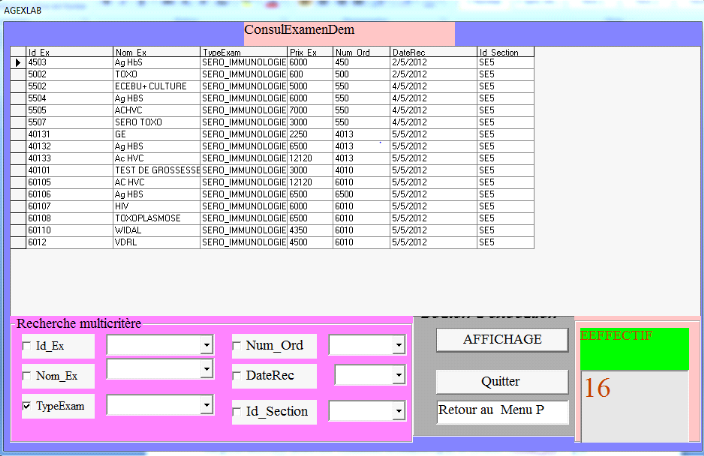Uncheck the TypeExam checkbox

(27, 407)
